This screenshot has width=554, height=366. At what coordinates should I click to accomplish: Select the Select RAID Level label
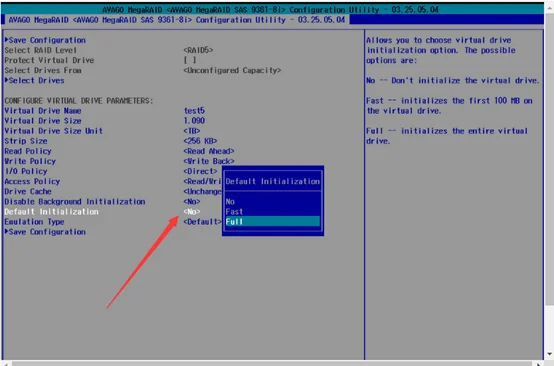[40, 50]
